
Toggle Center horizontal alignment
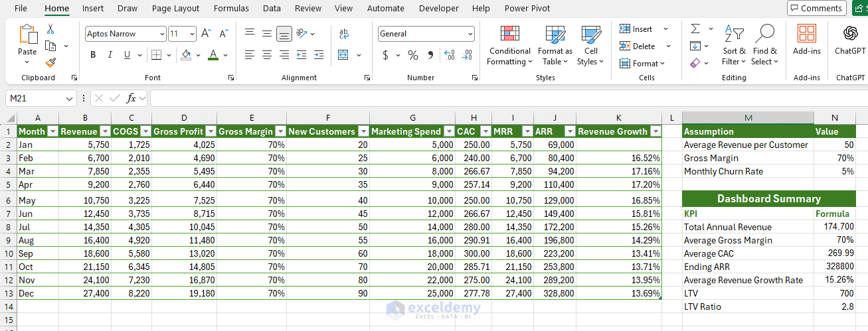[267, 55]
